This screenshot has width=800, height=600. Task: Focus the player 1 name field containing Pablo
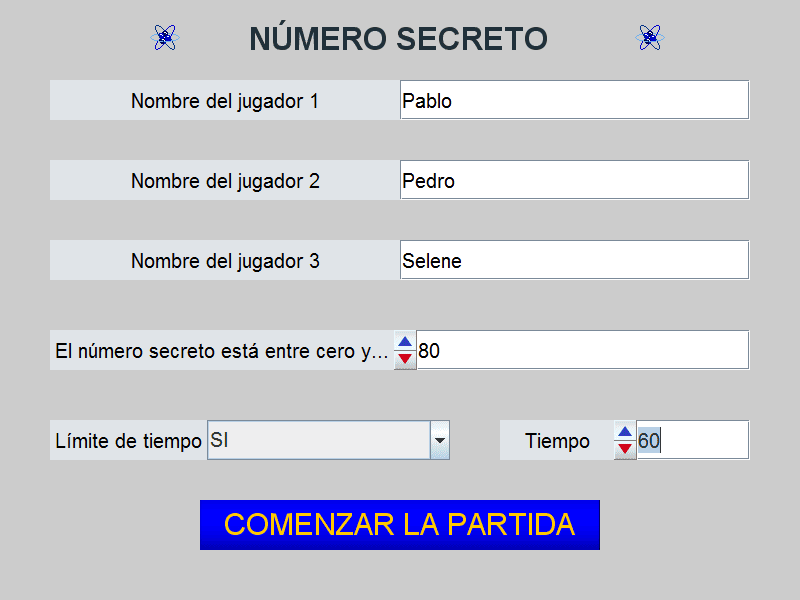(574, 100)
